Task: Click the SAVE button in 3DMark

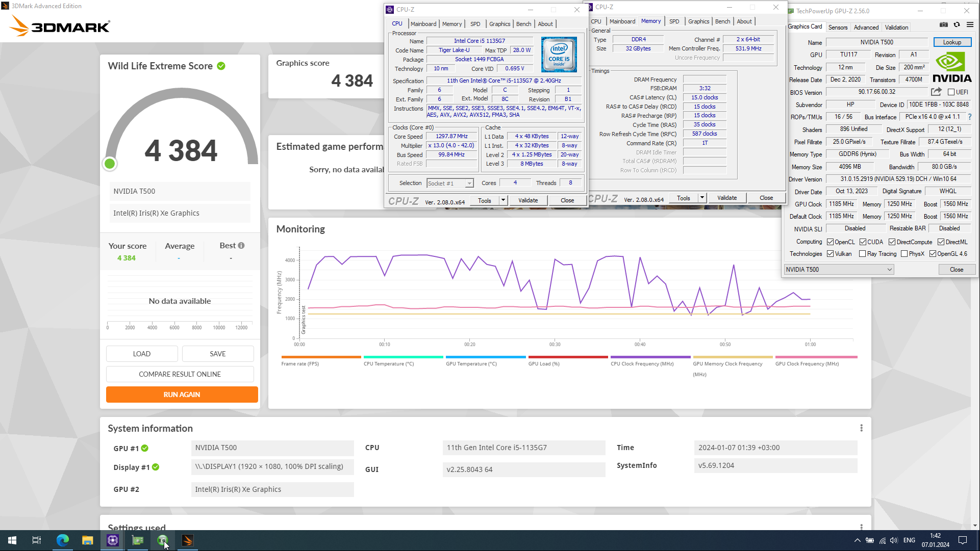Action: point(218,354)
